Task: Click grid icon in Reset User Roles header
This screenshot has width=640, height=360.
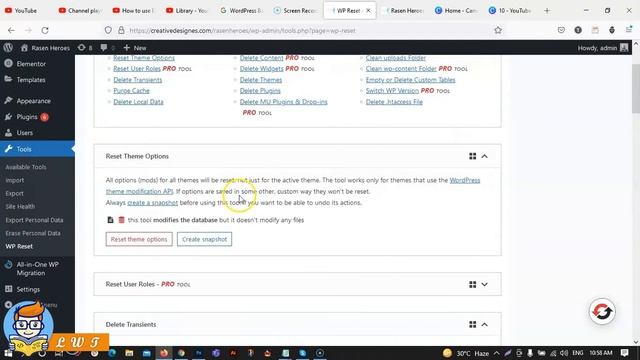Action: [x=472, y=284]
